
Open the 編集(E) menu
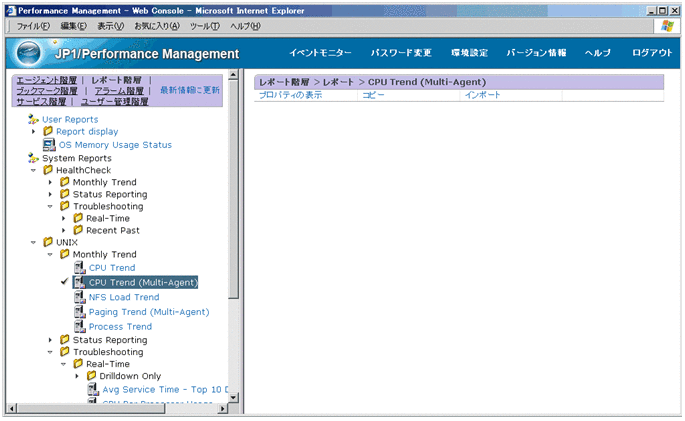tap(73, 26)
